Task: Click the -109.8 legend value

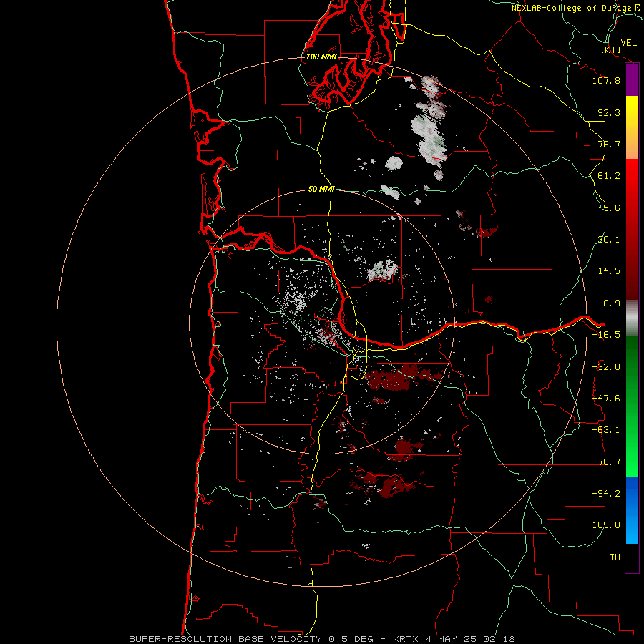Action: tap(603, 525)
